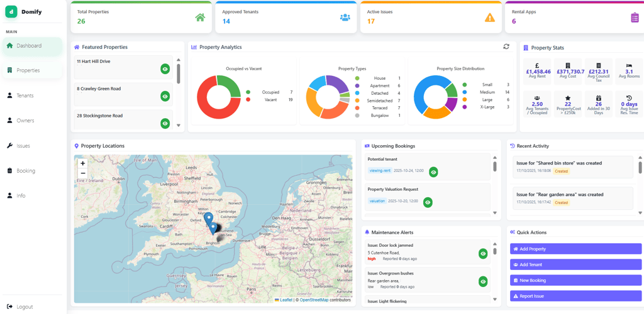
Task: Open the Leaflet attribution link
Action: pyautogui.click(x=284, y=300)
